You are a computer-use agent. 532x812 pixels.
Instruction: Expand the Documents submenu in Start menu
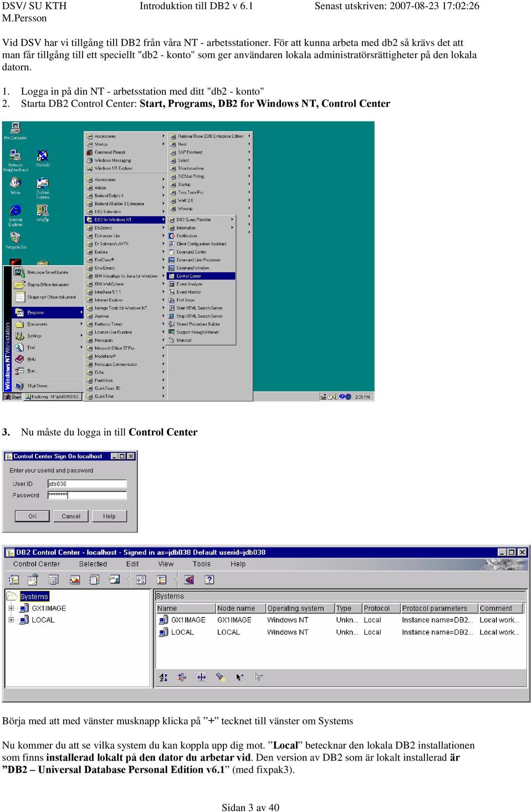pos(48,324)
